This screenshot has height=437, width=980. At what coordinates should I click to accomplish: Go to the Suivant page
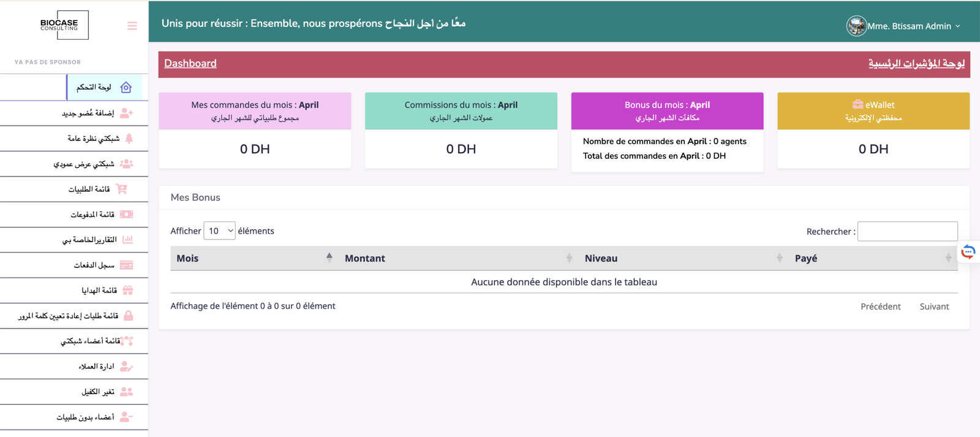click(x=933, y=306)
